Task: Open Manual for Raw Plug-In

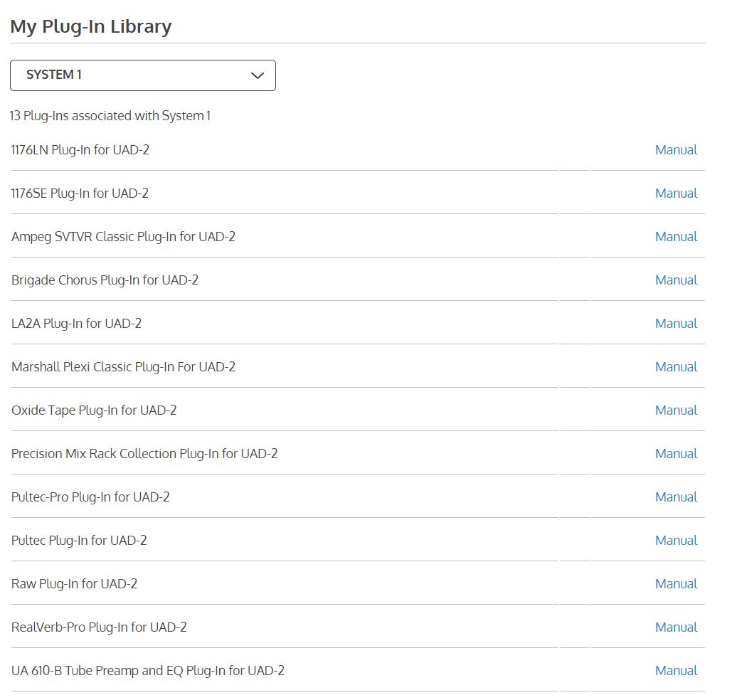Action: (x=675, y=584)
